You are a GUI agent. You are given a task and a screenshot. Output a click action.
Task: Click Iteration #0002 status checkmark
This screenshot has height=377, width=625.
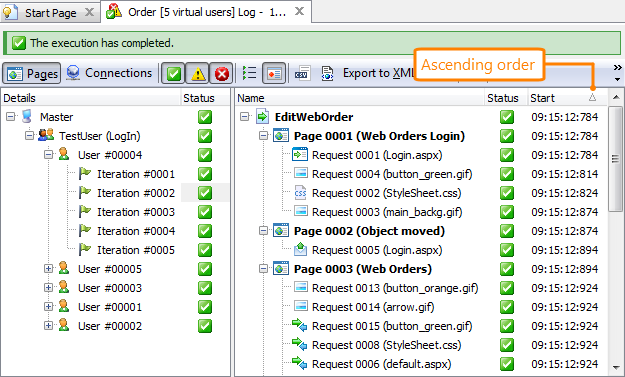pyautogui.click(x=205, y=193)
